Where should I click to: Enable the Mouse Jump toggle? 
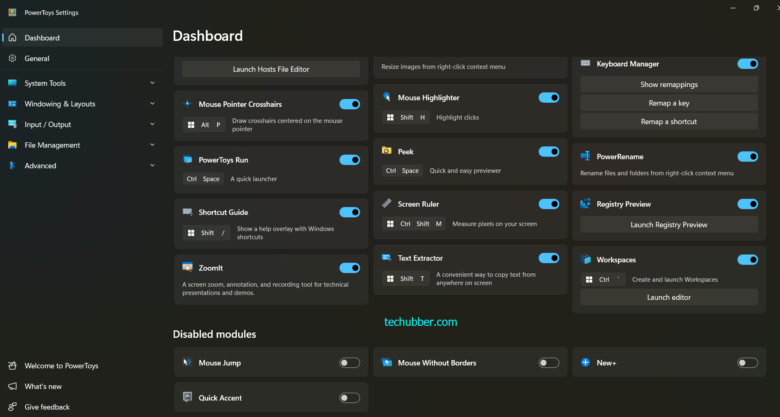pyautogui.click(x=350, y=363)
